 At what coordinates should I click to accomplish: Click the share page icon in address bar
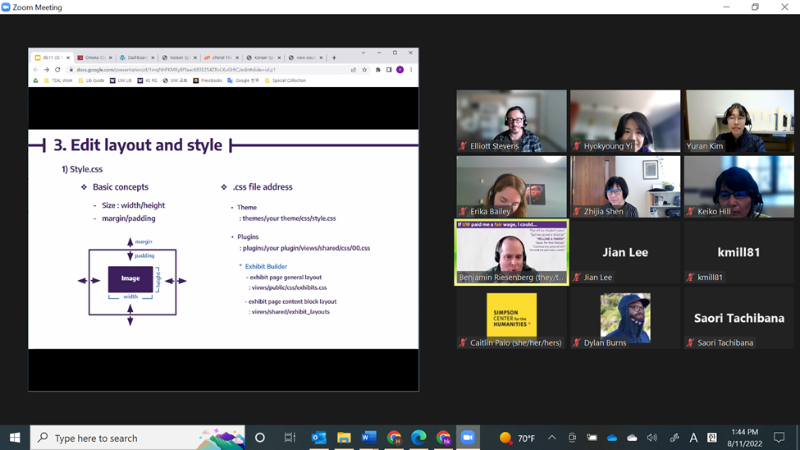click(x=353, y=69)
